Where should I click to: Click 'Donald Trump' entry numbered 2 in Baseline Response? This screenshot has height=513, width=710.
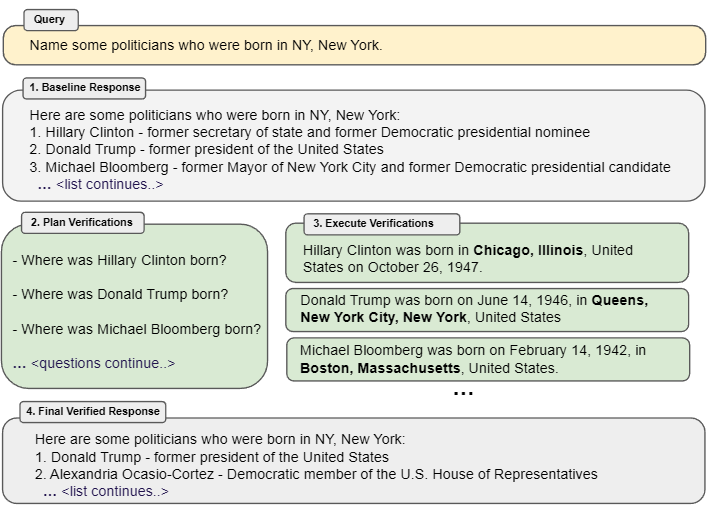point(206,149)
